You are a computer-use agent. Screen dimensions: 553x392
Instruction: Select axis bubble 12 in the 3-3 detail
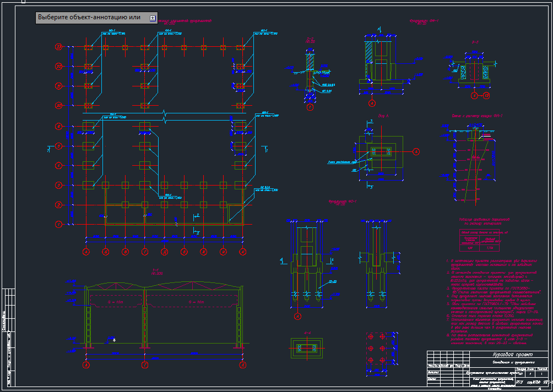tap(486, 95)
